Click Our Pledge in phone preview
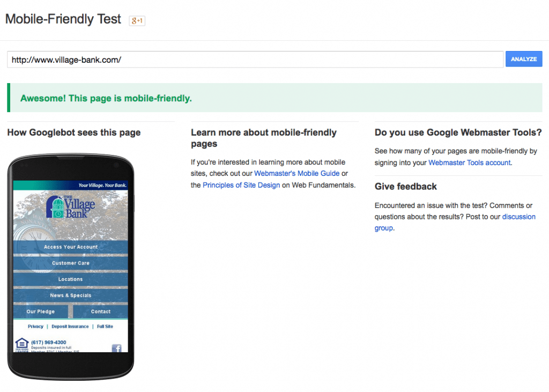The height and width of the screenshot is (392, 549). (x=41, y=312)
